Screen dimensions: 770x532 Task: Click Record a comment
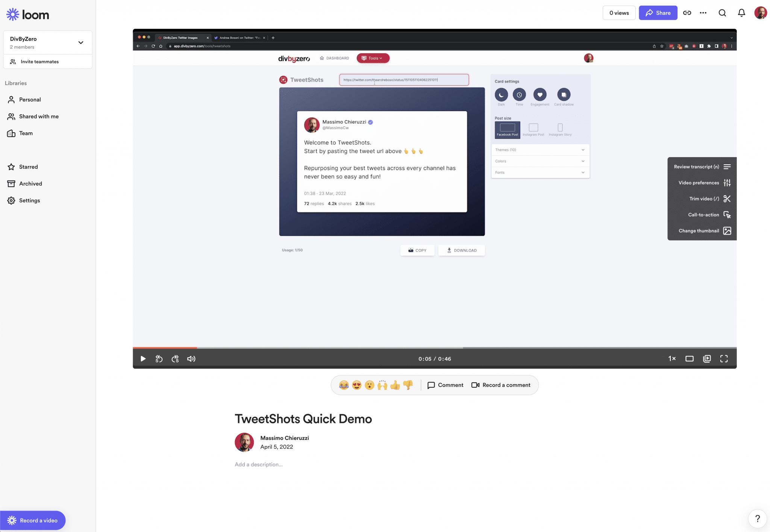click(501, 385)
